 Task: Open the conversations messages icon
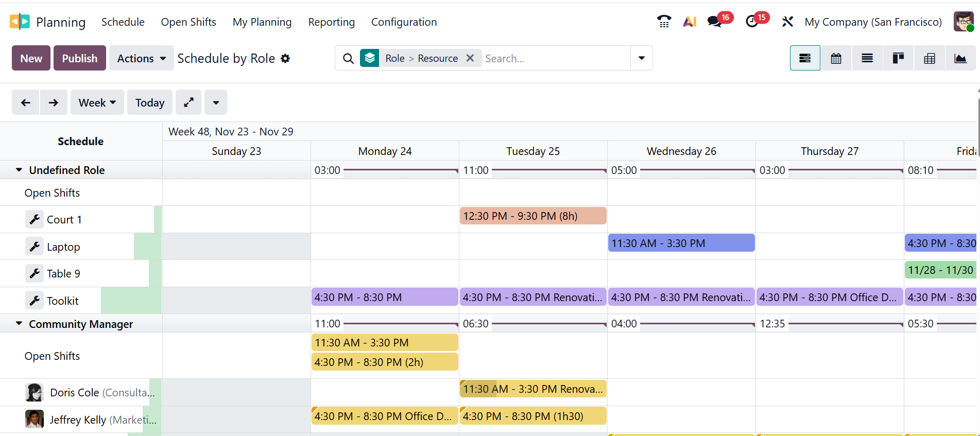coord(714,22)
